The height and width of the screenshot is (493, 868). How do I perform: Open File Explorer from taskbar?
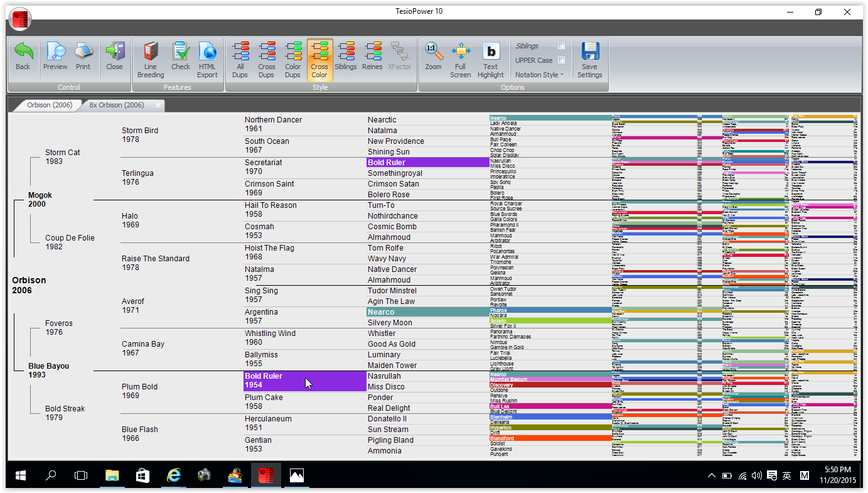(x=112, y=476)
